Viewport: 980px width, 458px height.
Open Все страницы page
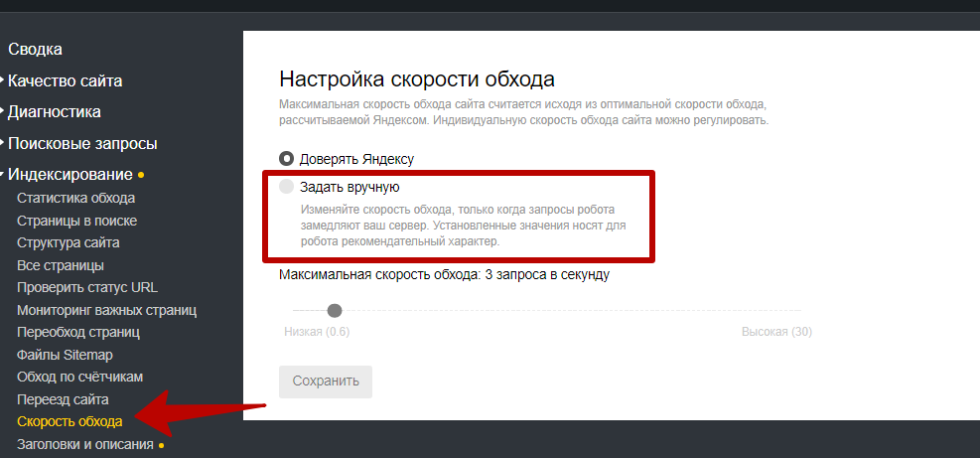click(61, 265)
